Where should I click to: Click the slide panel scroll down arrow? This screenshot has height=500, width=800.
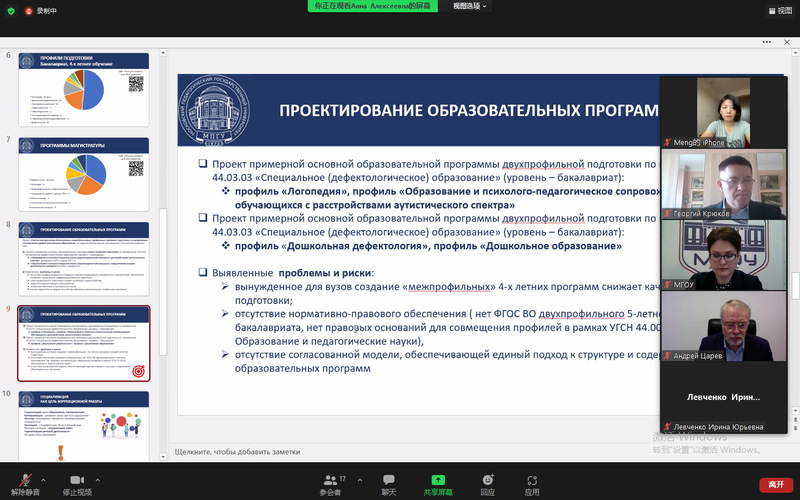click(x=163, y=457)
